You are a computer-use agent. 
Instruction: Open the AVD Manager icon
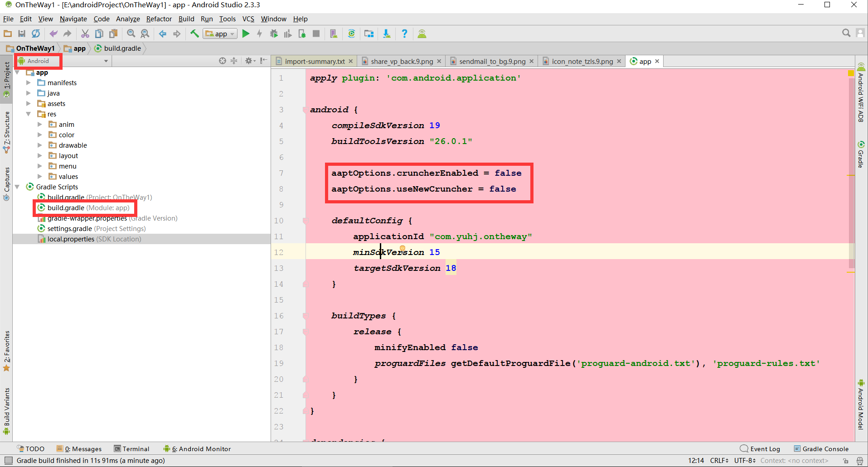pos(334,34)
